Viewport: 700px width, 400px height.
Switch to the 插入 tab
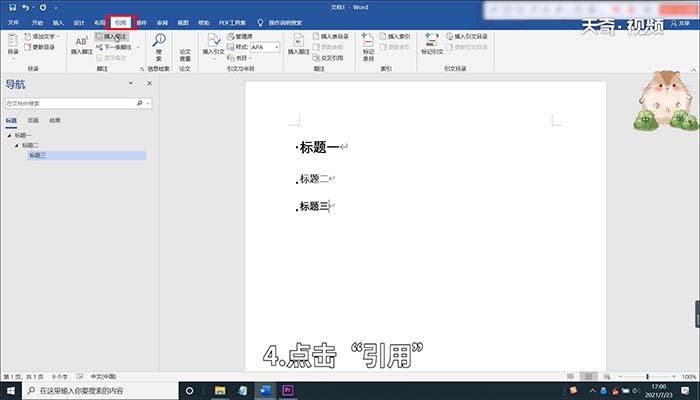click(58, 22)
